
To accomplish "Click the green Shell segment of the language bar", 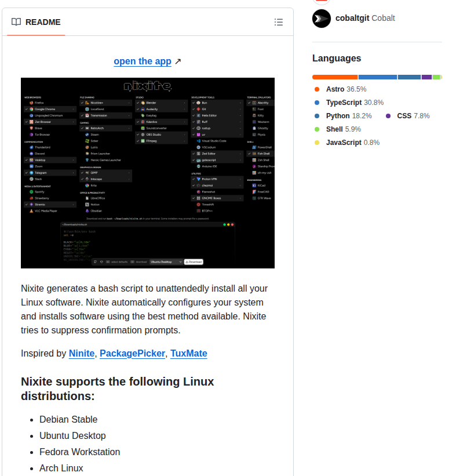I will (x=436, y=77).
